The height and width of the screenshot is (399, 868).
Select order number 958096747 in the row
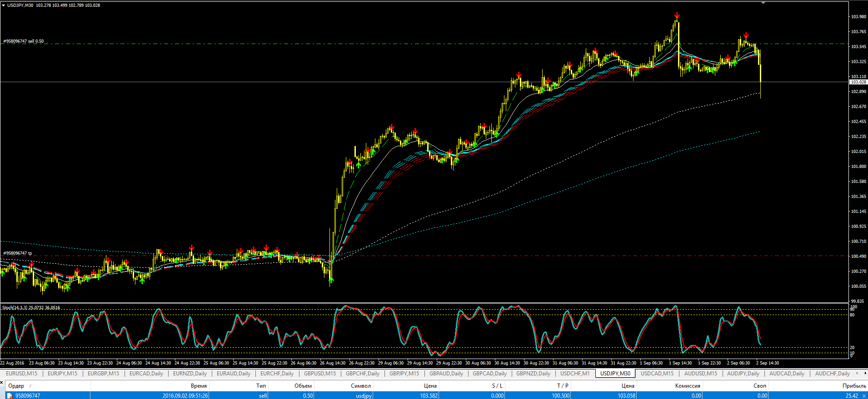pyautogui.click(x=28, y=396)
